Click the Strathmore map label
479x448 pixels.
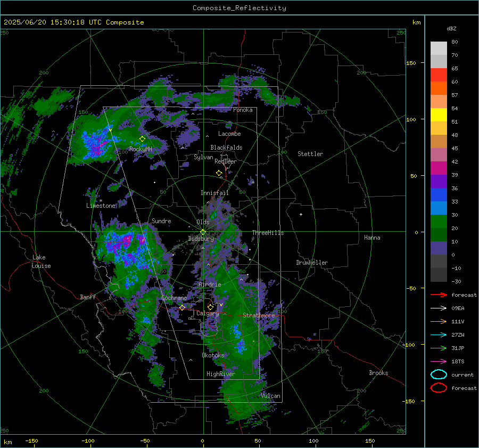(259, 315)
